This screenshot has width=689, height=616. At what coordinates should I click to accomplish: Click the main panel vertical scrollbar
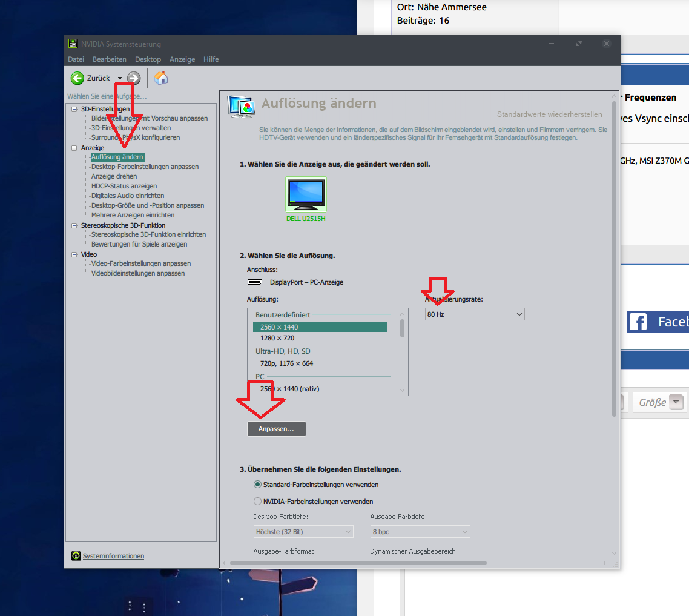click(x=614, y=259)
